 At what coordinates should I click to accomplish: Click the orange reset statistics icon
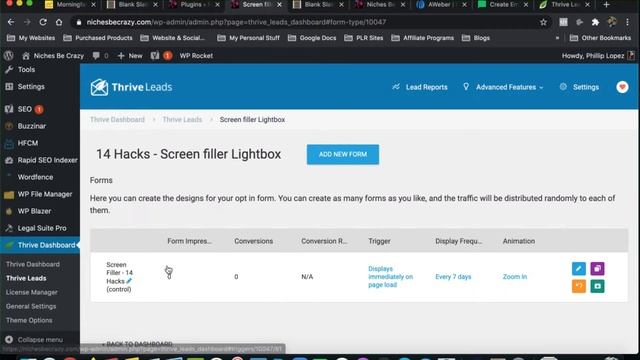click(x=578, y=286)
